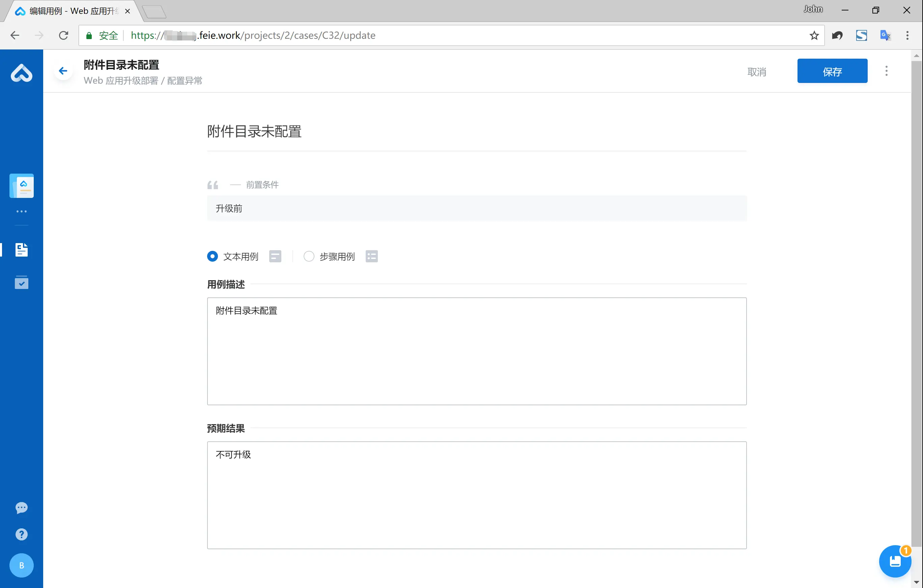Open the chat feedback bubble icon
The image size is (923, 588).
pos(22,507)
